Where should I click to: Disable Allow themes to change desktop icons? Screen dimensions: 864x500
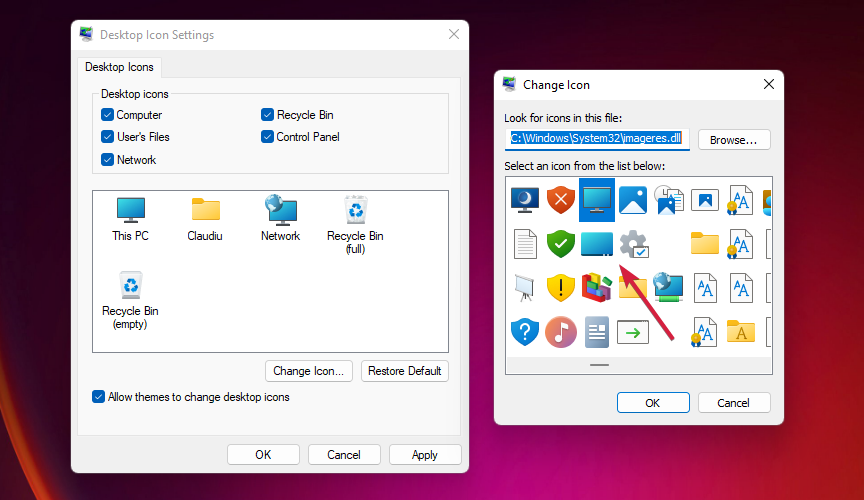(x=98, y=397)
